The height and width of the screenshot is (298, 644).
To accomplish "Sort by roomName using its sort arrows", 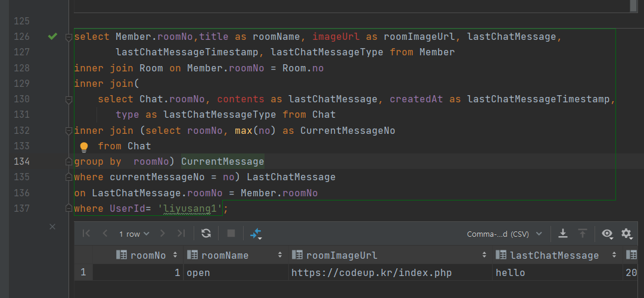I will click(x=280, y=255).
